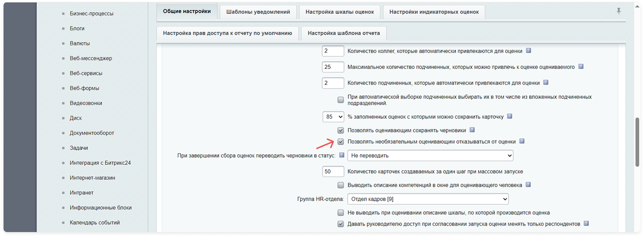Toggle nested subordinate departments selection checkbox
Image resolution: width=644 pixels, height=237 pixels.
[341, 100]
